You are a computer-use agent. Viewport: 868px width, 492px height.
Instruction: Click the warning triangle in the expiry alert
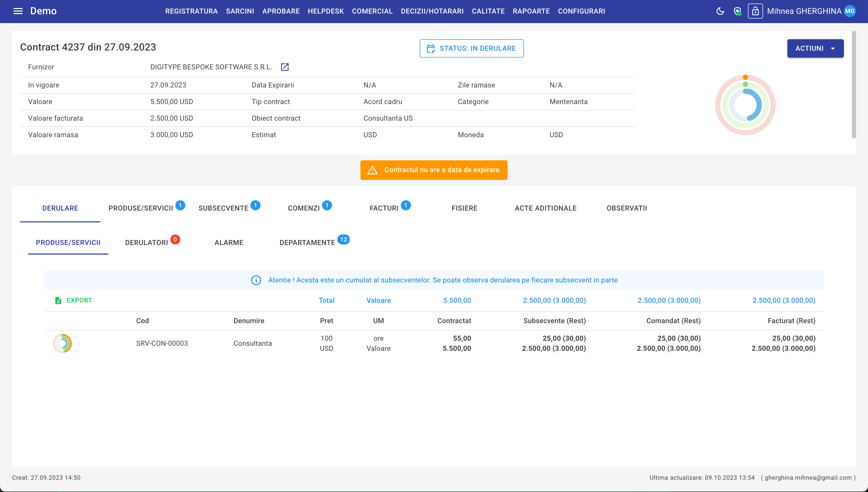click(x=372, y=170)
